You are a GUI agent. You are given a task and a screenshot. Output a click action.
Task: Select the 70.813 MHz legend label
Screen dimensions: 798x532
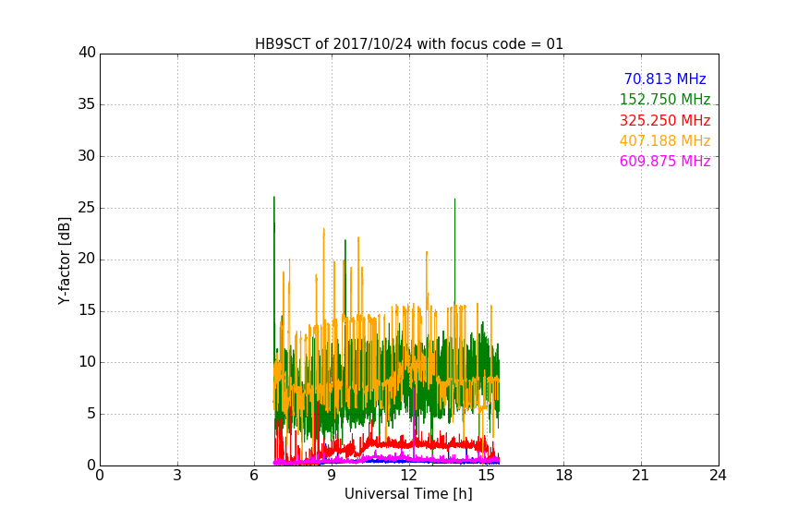665,79
